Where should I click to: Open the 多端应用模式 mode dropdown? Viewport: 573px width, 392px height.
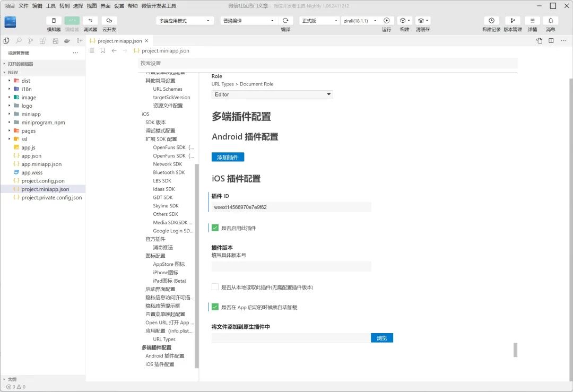coord(185,21)
